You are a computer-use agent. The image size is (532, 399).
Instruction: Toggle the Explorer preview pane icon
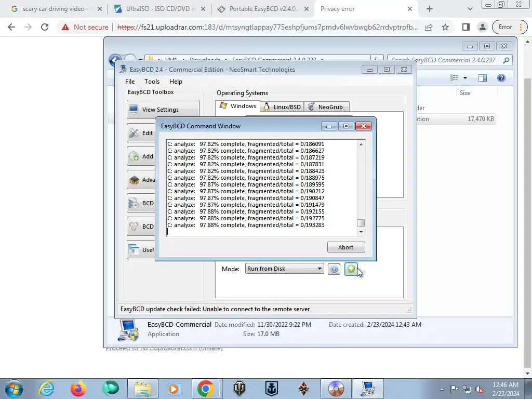[x=483, y=78]
